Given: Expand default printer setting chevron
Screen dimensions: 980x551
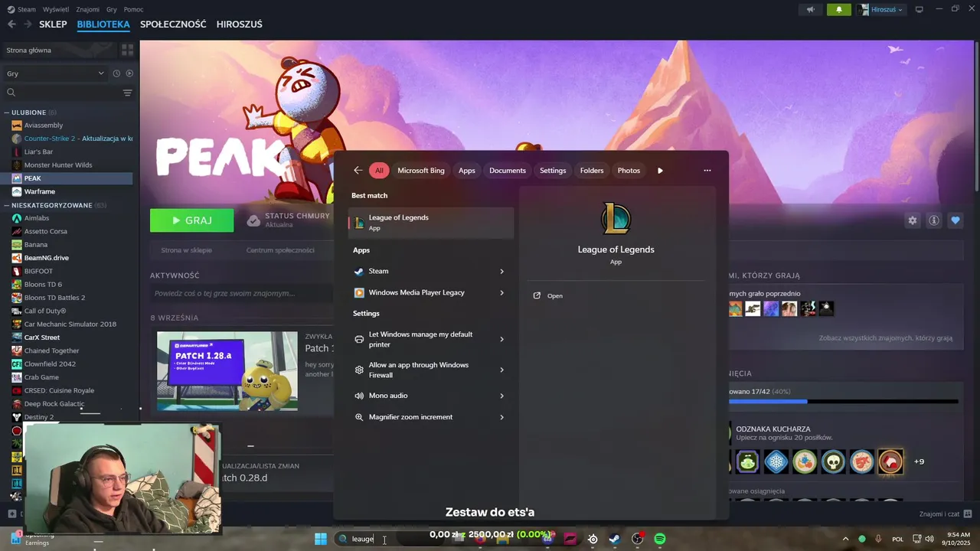Looking at the screenshot, I should tap(502, 339).
